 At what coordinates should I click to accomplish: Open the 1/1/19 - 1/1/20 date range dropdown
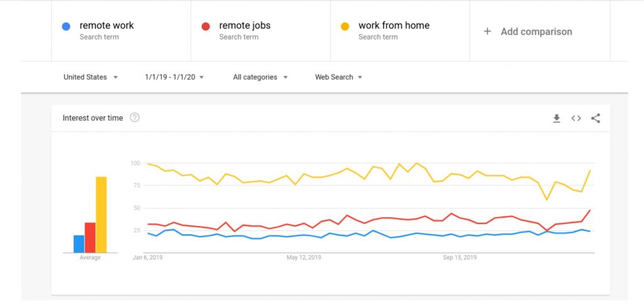(x=174, y=77)
